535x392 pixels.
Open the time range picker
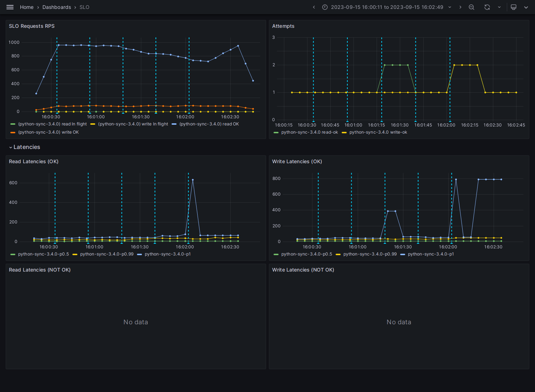[387, 7]
